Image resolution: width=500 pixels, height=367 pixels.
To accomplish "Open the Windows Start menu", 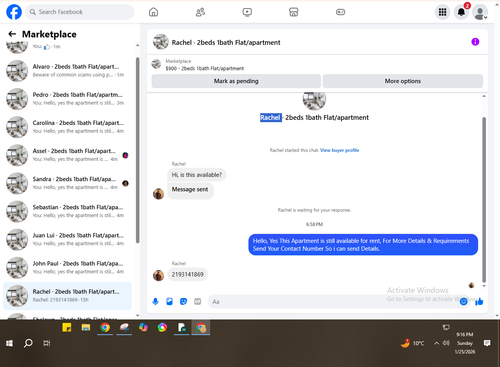I will point(9,343).
